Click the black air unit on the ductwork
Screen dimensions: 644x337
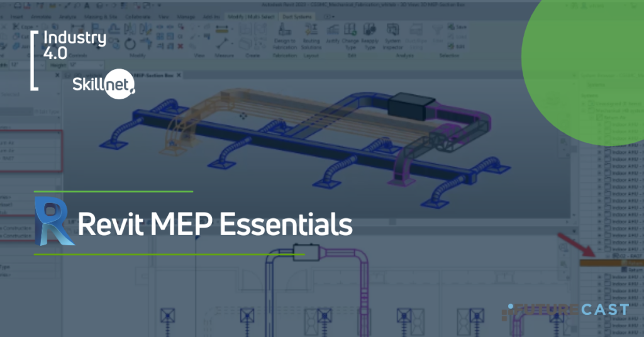tap(409, 106)
